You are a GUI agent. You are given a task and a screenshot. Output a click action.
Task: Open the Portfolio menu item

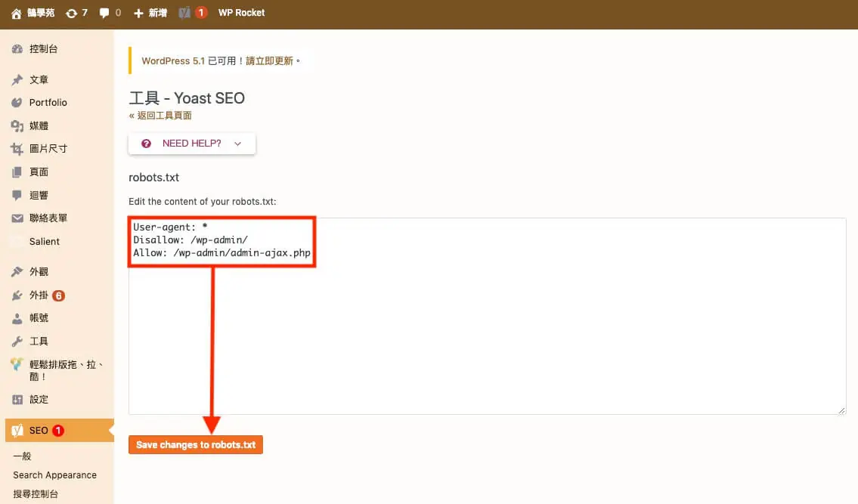(x=48, y=102)
